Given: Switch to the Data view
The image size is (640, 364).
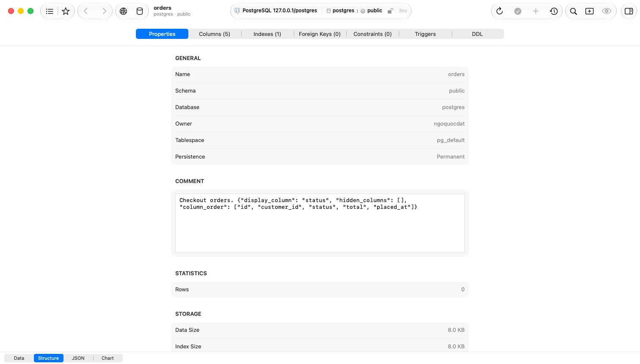Looking at the screenshot, I should [19, 358].
